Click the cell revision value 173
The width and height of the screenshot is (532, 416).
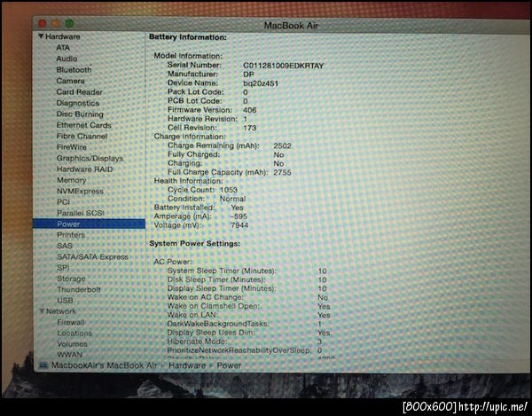point(250,128)
